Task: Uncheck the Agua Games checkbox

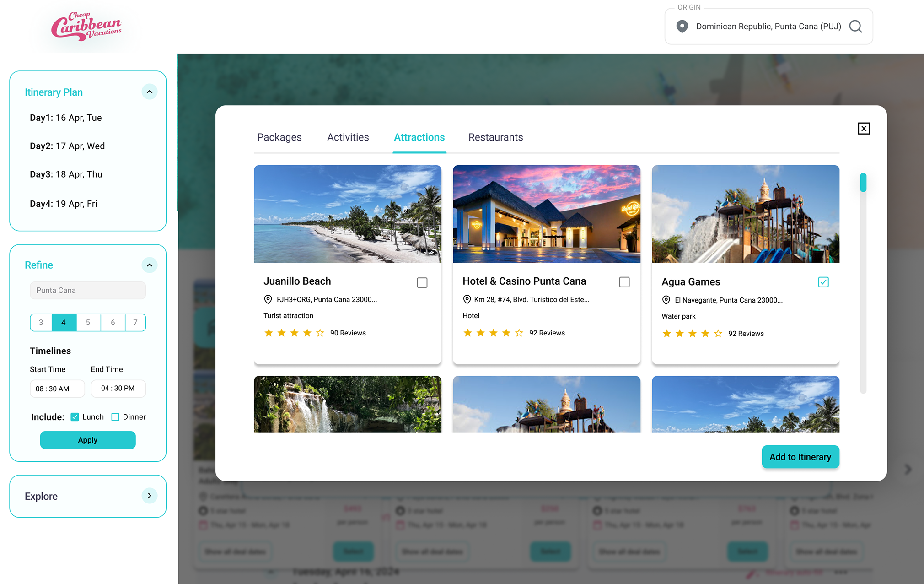Action: pyautogui.click(x=823, y=282)
